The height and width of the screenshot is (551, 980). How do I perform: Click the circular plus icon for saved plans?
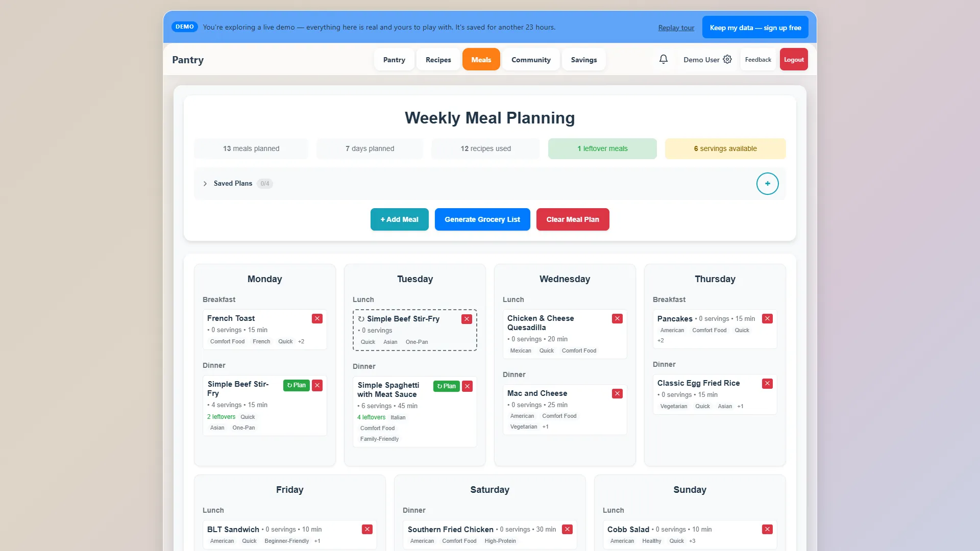point(767,184)
